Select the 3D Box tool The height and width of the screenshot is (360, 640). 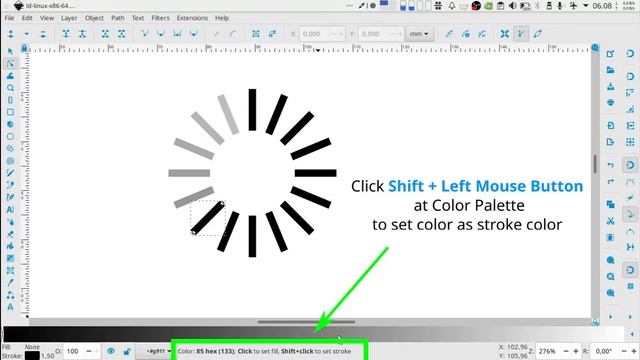tap(10, 124)
